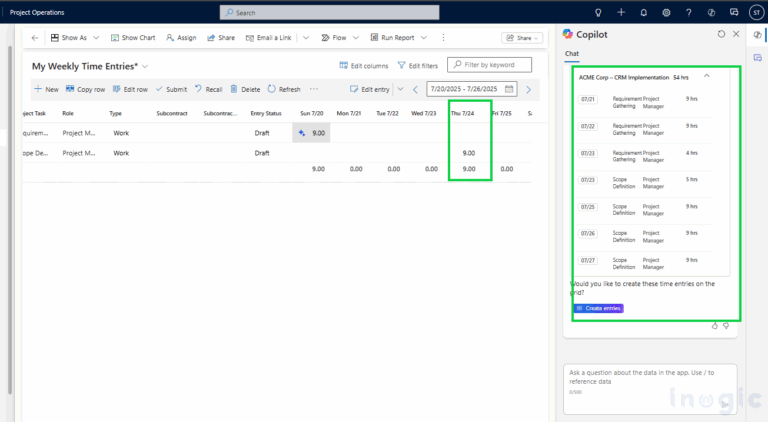Expand the Flow dropdown chevron
This screenshot has height=422, width=768.
point(356,38)
